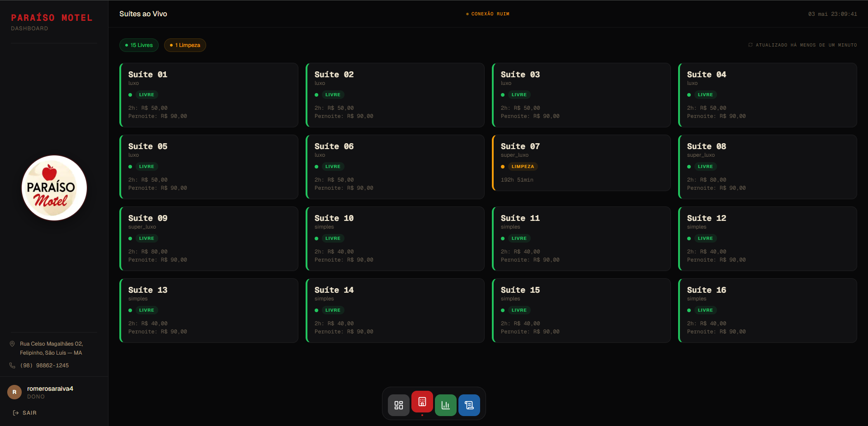Click Suíte 10 price 2h: R$ 40,00
Screen dimensions: 868x426
click(334, 252)
